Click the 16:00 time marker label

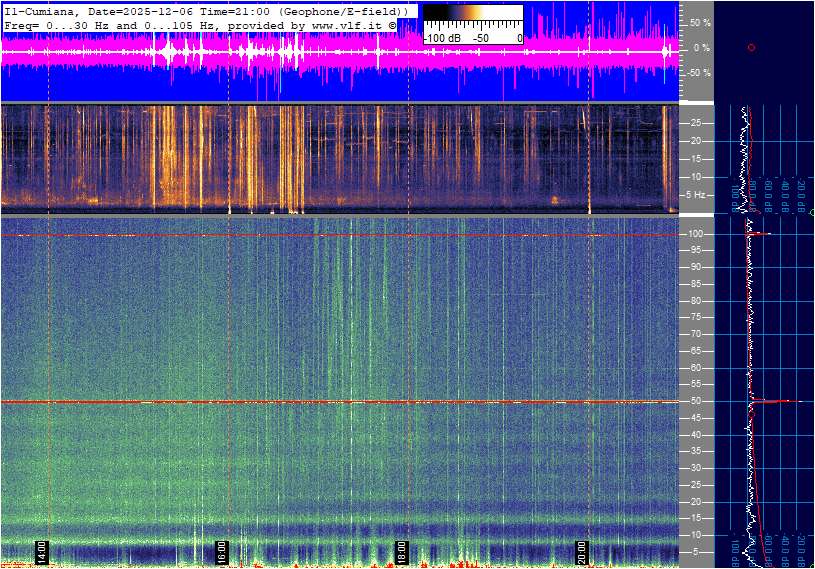click(222, 552)
